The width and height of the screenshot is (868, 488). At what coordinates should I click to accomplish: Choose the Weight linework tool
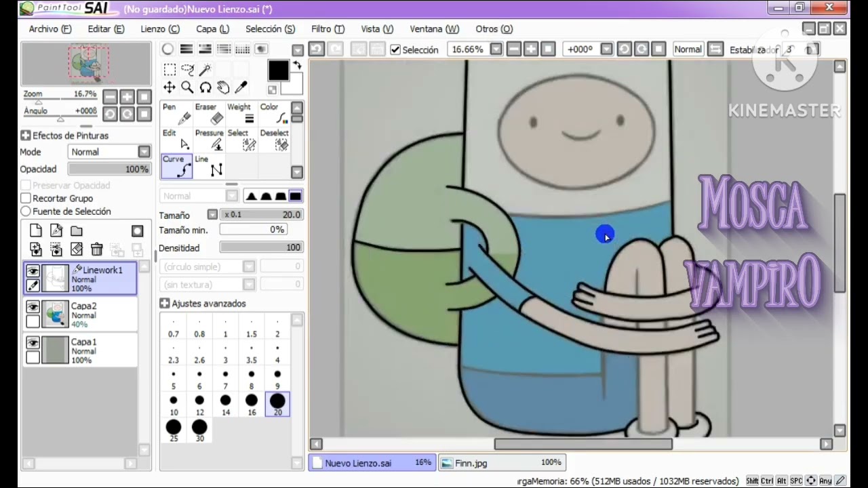point(241,114)
